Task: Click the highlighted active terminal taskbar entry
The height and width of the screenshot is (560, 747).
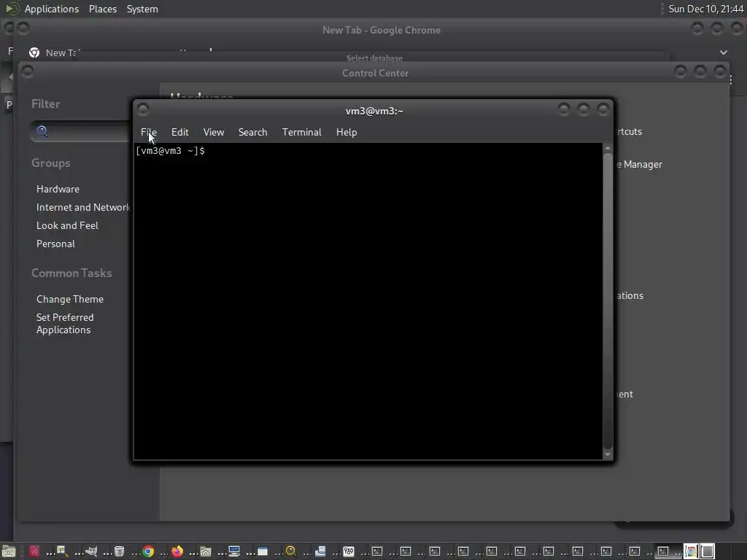Action: 662,551
